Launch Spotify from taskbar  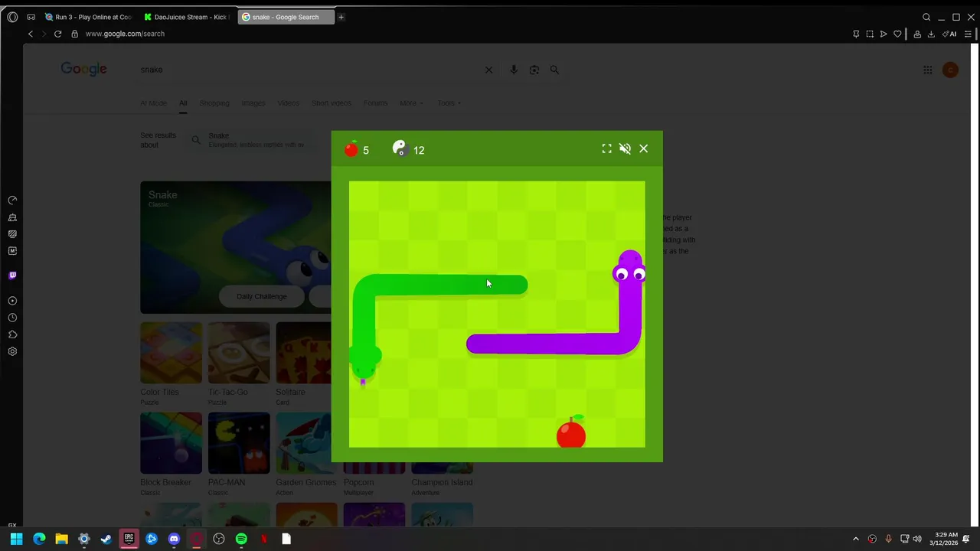(x=241, y=539)
